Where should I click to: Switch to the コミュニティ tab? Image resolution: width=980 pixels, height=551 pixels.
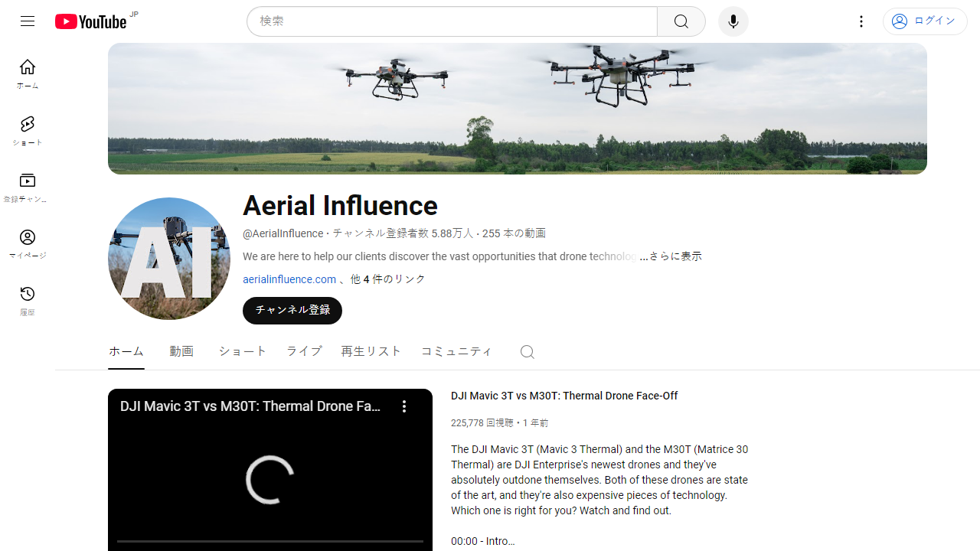pos(456,351)
